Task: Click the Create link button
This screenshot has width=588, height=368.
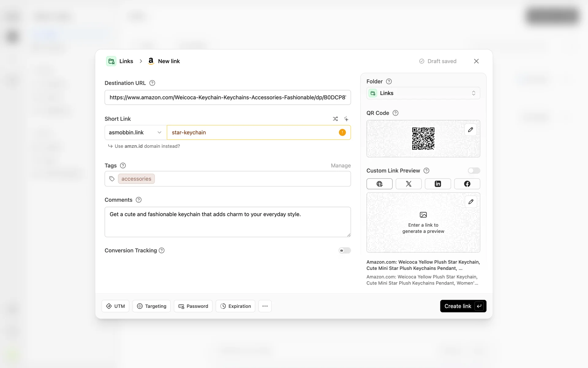Action: click(463, 306)
